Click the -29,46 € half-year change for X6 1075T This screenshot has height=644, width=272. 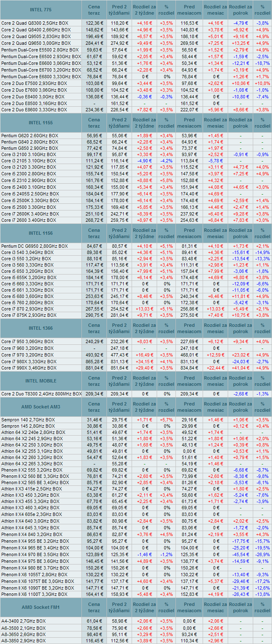240,582
